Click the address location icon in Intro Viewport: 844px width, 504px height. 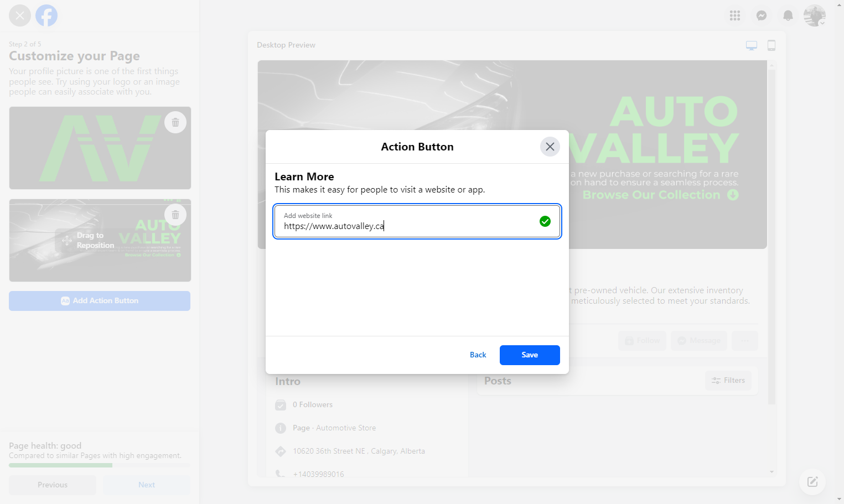(281, 451)
